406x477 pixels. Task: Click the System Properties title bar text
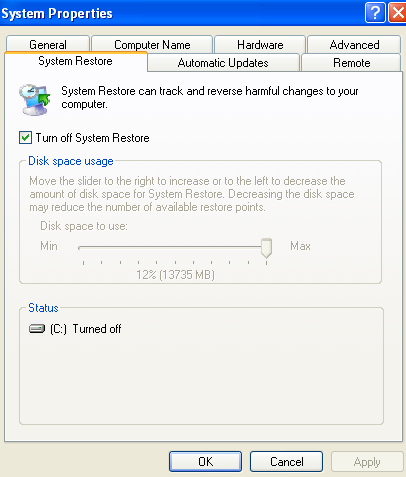[57, 14]
